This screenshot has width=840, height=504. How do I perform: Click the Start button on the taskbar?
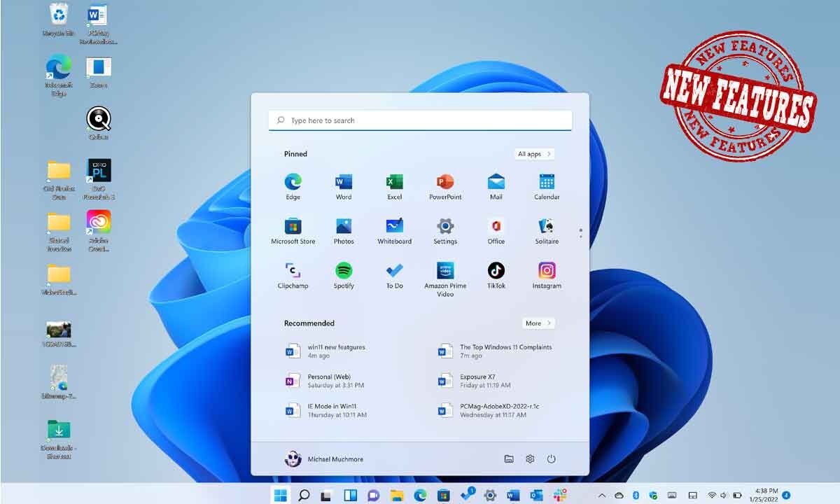click(x=281, y=495)
